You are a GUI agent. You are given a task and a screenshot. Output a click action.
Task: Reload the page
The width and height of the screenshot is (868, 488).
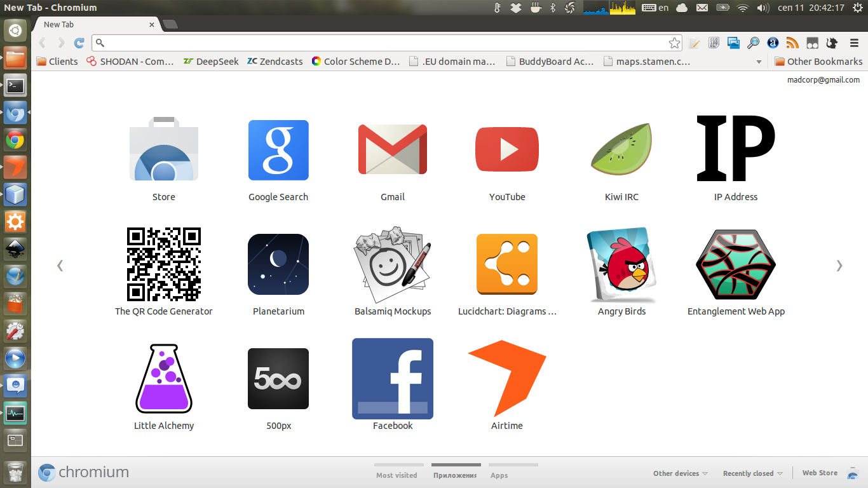(79, 43)
